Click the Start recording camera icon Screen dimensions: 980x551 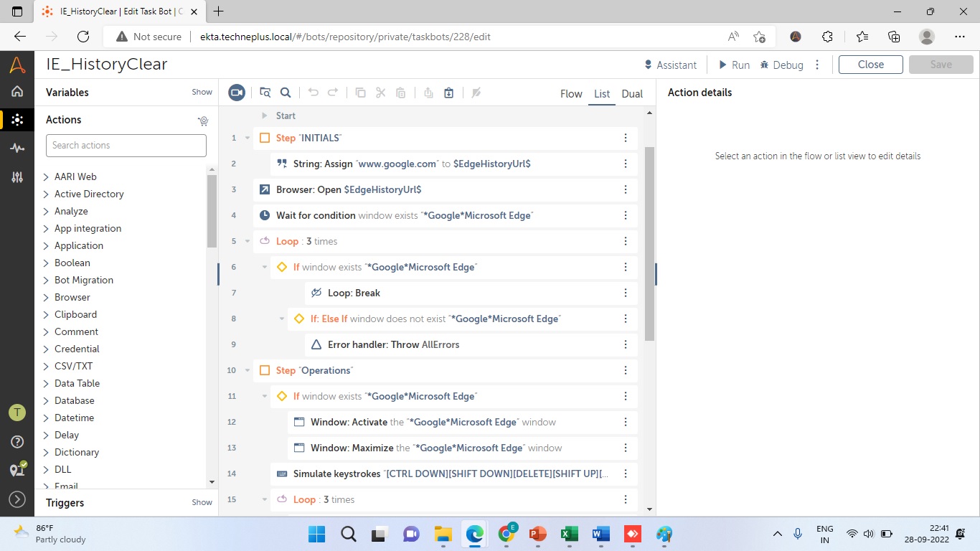[237, 93]
